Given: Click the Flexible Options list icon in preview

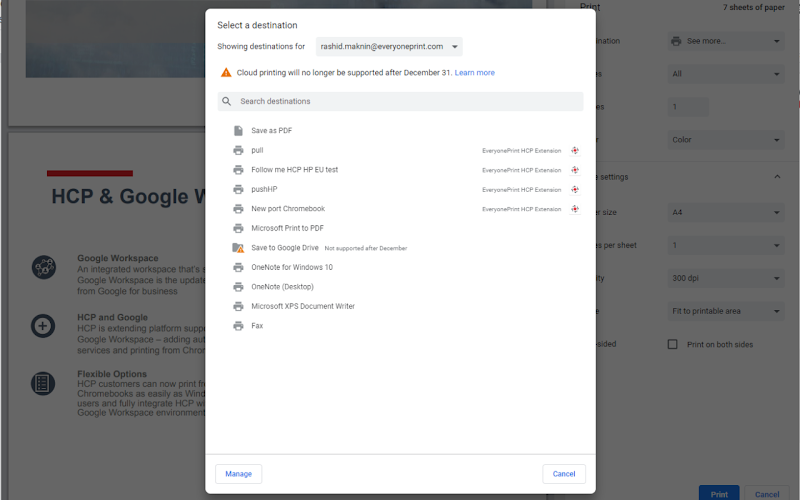Looking at the screenshot, I should pyautogui.click(x=43, y=383).
